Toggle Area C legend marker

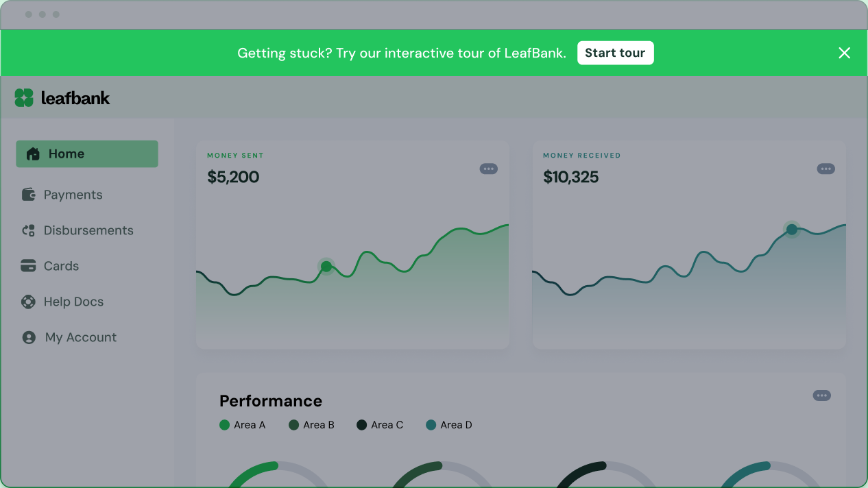362,425
